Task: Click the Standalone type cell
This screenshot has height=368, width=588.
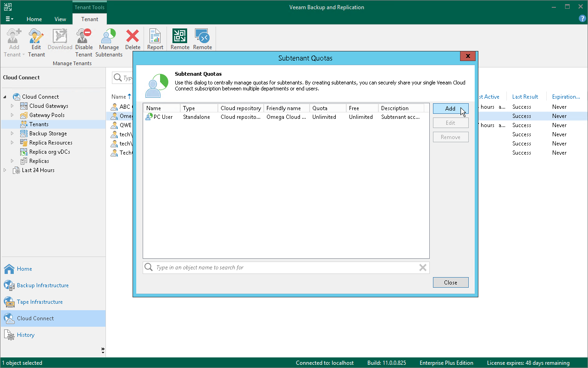Action: pos(196,117)
